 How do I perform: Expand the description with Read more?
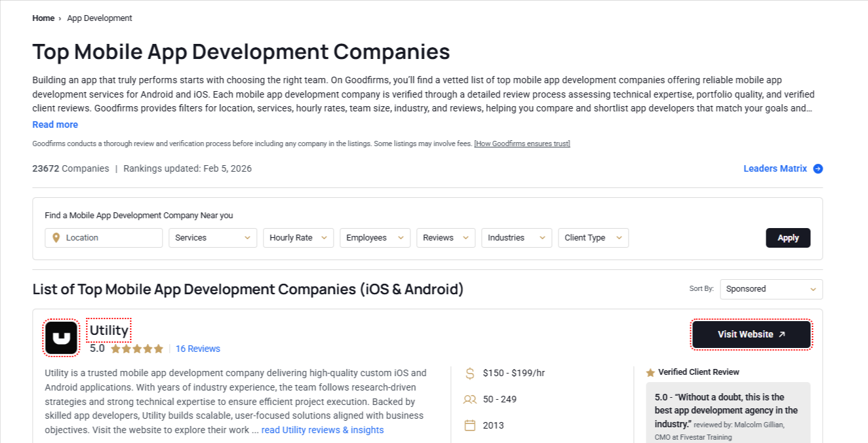tap(55, 125)
